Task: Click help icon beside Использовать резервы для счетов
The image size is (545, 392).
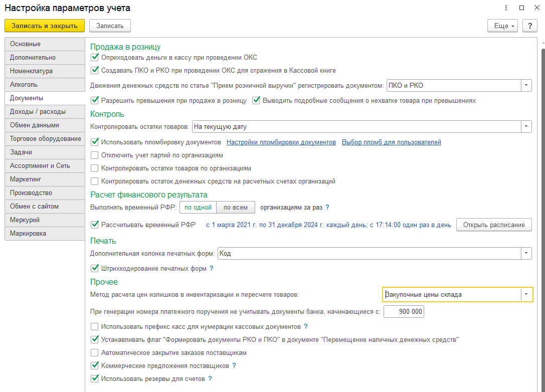Action: pyautogui.click(x=210, y=379)
